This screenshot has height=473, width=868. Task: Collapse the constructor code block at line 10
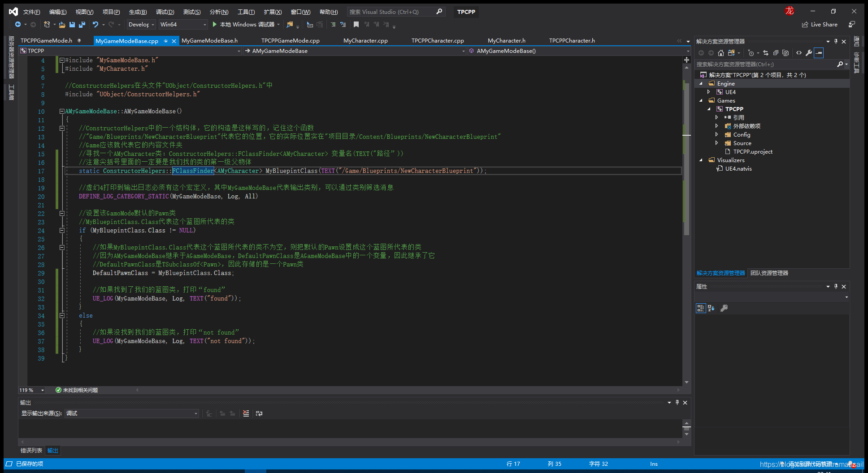pyautogui.click(x=62, y=111)
